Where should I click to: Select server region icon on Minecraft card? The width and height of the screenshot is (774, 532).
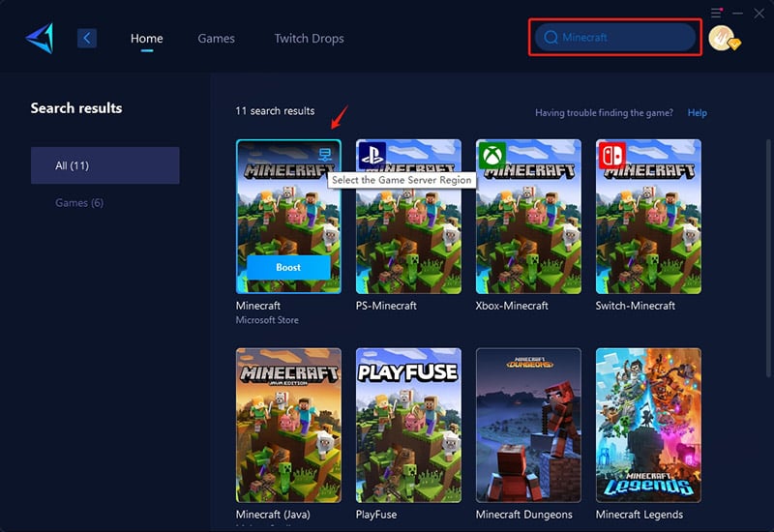[x=325, y=155]
